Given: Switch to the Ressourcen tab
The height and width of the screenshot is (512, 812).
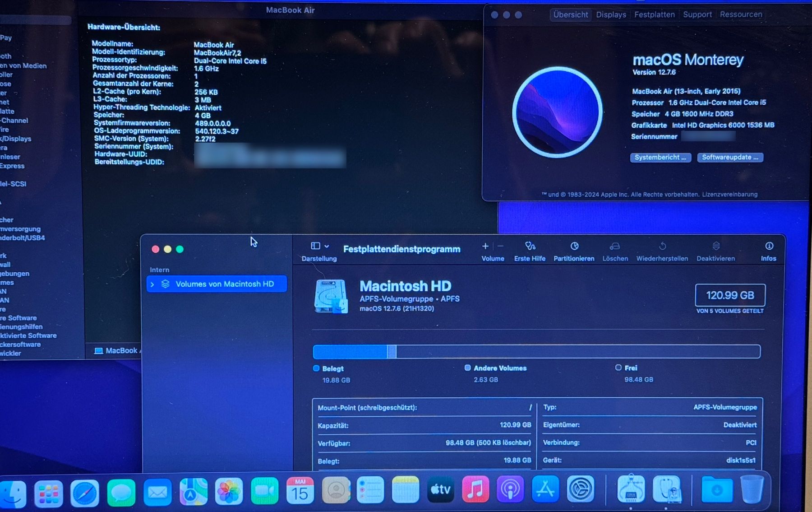Looking at the screenshot, I should click(x=741, y=14).
